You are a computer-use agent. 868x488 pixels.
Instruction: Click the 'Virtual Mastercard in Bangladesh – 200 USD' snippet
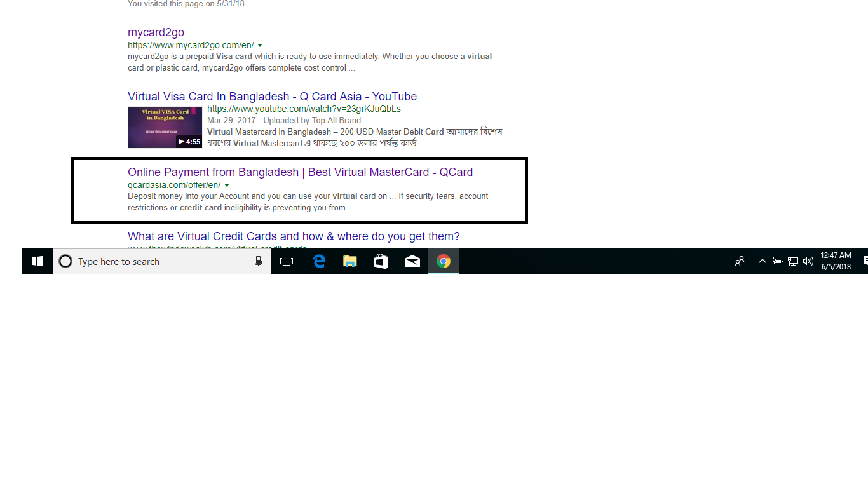(x=355, y=137)
